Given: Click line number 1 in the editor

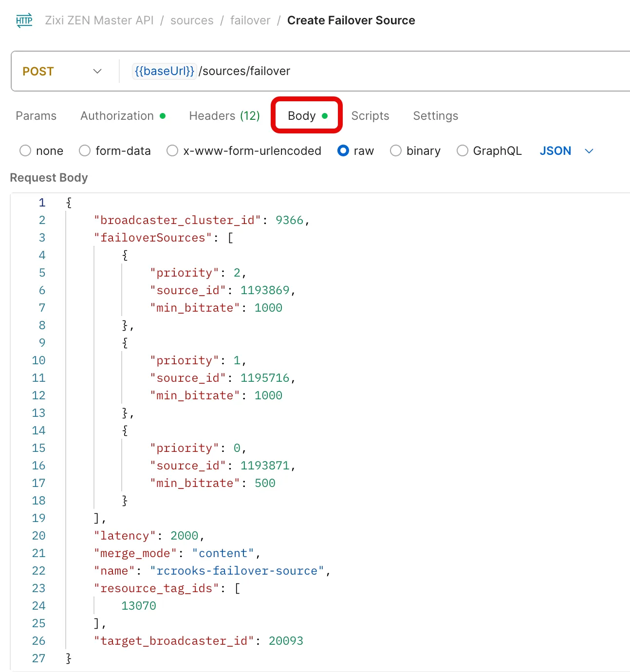Looking at the screenshot, I should [x=42, y=203].
